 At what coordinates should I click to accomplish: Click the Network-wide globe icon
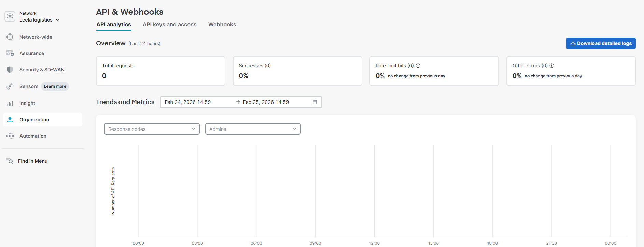[x=10, y=37]
